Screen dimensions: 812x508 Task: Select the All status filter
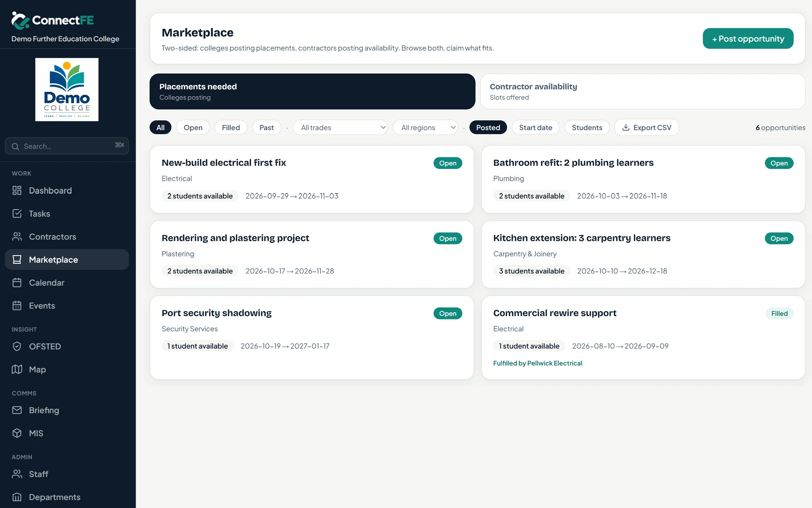160,128
